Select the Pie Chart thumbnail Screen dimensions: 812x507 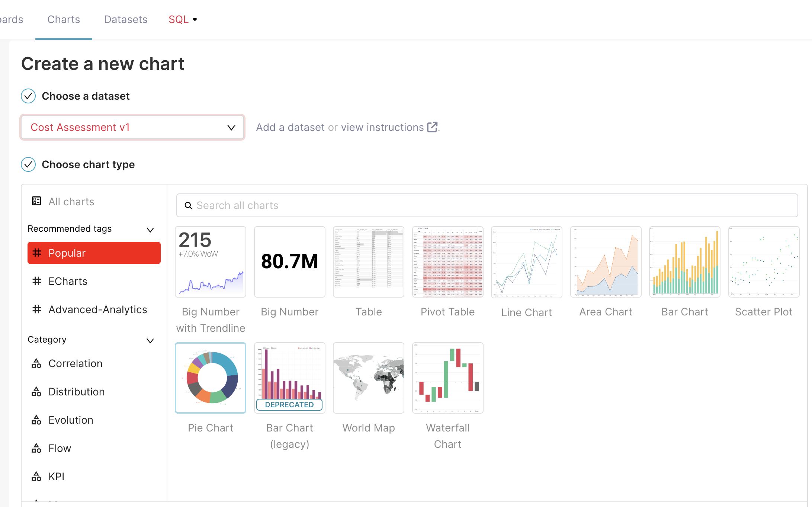(211, 378)
